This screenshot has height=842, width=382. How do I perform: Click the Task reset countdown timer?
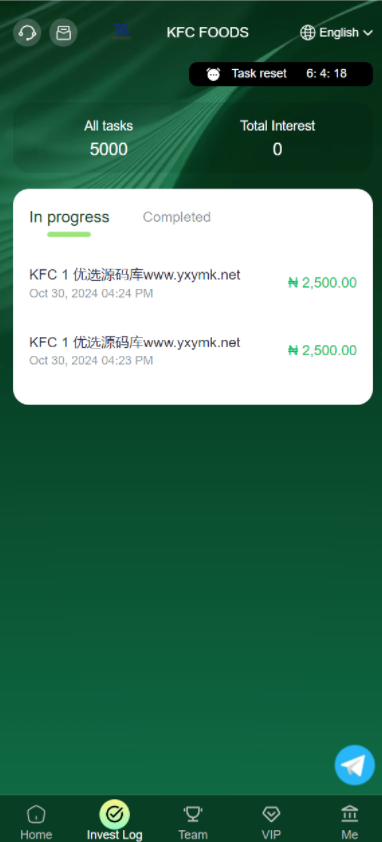[x=327, y=74]
